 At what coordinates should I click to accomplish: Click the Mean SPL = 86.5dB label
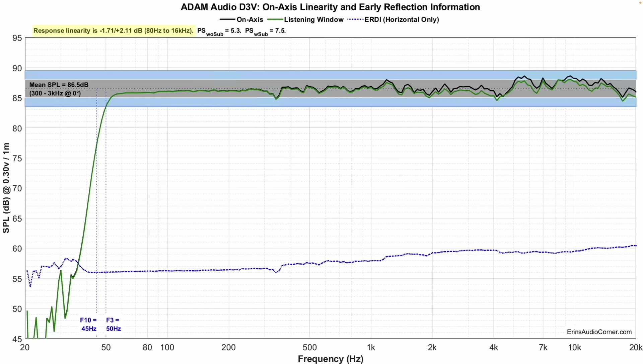[59, 85]
